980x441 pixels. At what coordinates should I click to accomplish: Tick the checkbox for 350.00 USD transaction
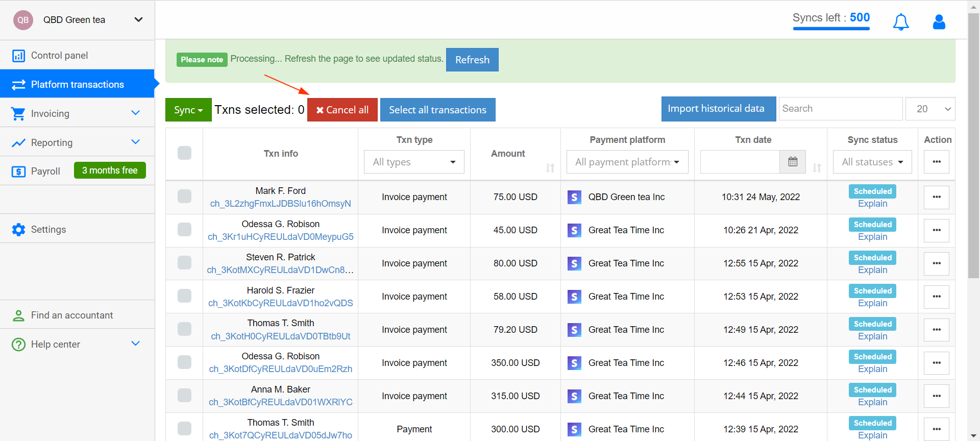click(x=184, y=362)
